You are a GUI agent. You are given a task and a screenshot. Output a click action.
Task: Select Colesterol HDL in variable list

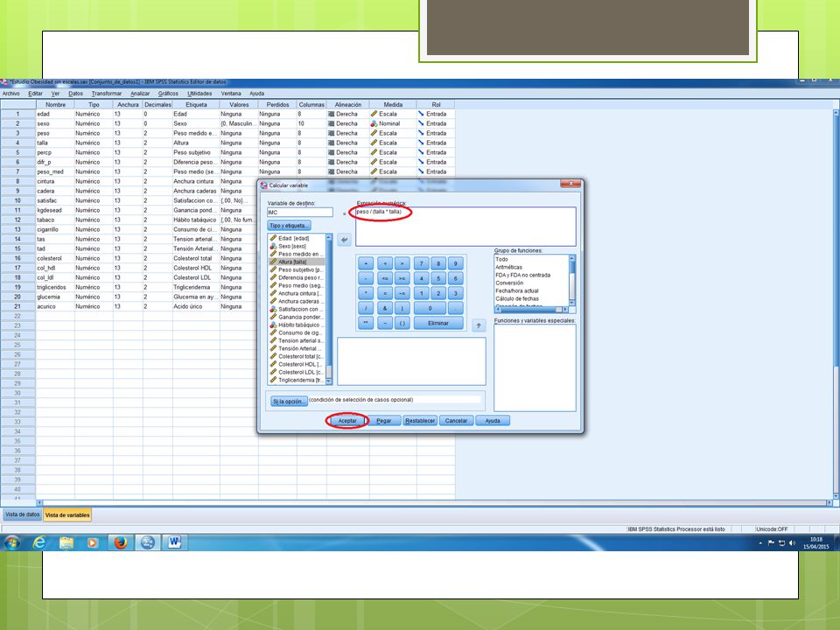[x=297, y=364]
